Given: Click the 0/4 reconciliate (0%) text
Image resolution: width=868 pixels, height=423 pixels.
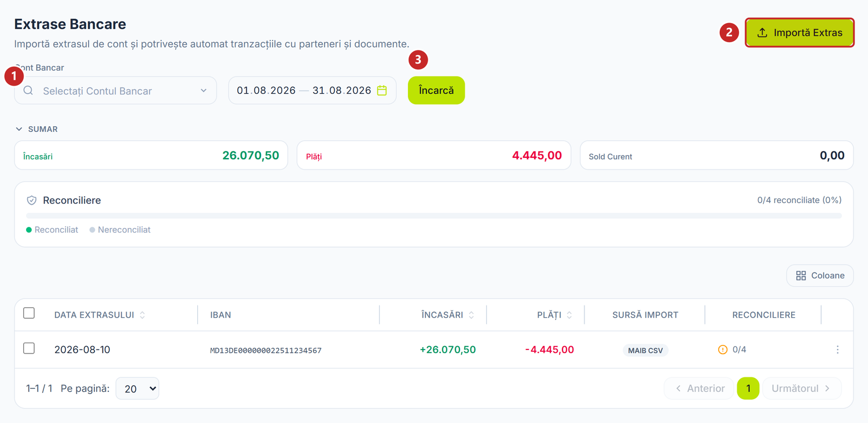Looking at the screenshot, I should point(799,200).
